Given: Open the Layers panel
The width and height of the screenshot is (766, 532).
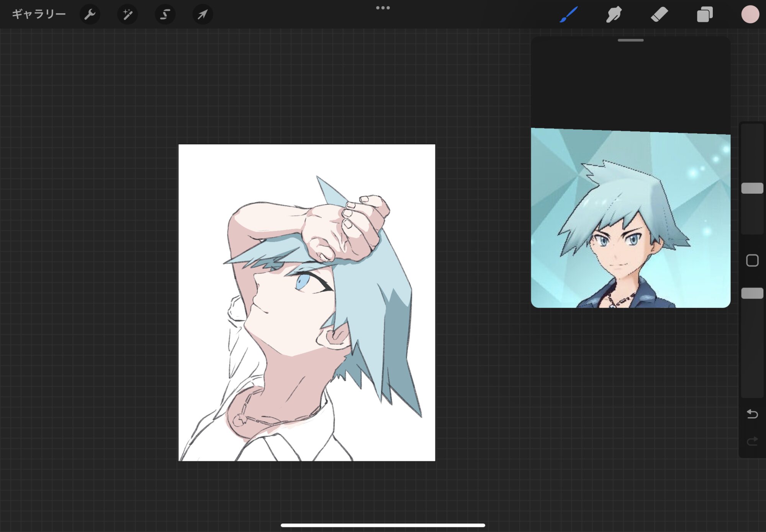Looking at the screenshot, I should point(705,15).
